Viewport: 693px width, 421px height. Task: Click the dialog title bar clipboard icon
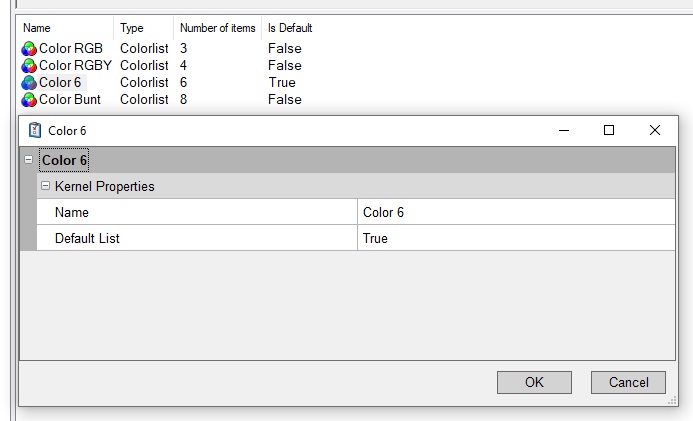tap(35, 131)
